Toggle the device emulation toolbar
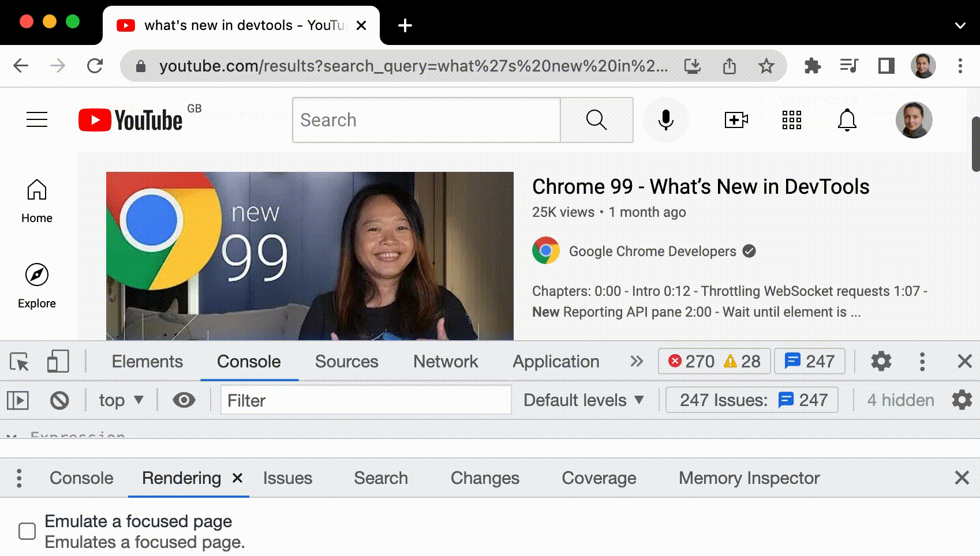 57,360
